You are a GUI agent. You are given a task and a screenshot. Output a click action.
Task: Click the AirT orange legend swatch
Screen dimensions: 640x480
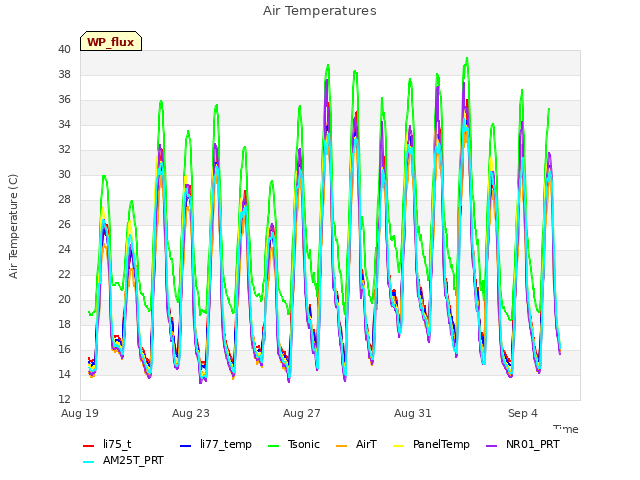point(341,446)
